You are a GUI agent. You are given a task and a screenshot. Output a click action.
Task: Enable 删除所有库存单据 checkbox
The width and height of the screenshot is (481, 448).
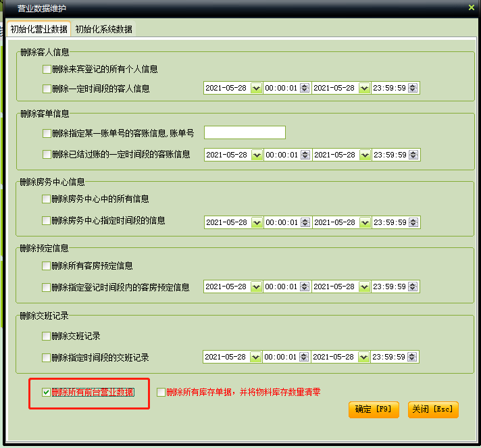click(x=161, y=392)
